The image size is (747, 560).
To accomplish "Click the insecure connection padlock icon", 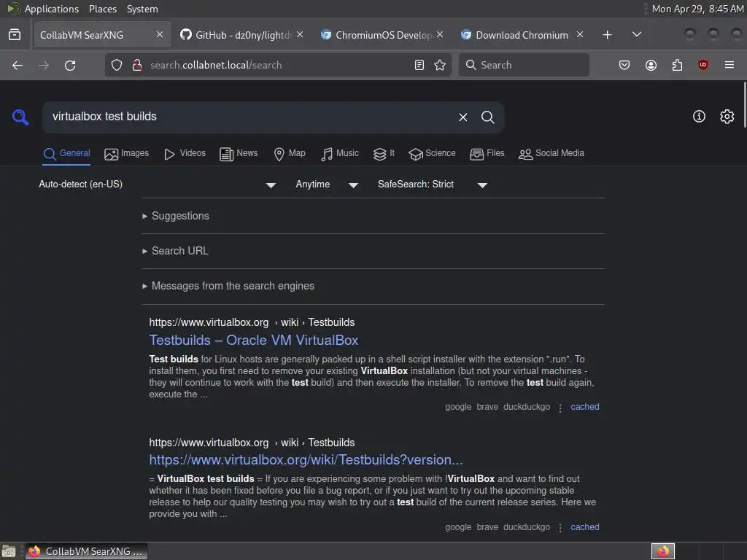I will (x=137, y=65).
